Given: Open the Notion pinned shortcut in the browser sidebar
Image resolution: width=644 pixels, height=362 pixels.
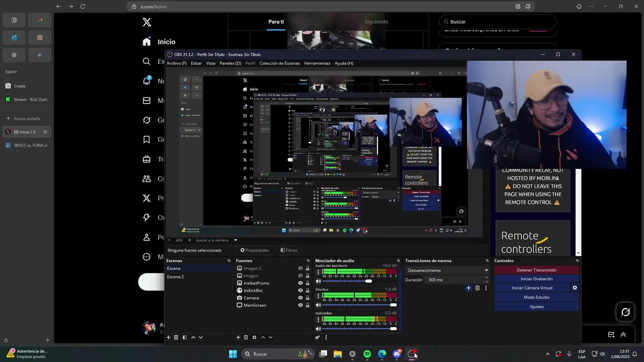Looking at the screenshot, I should [14, 20].
